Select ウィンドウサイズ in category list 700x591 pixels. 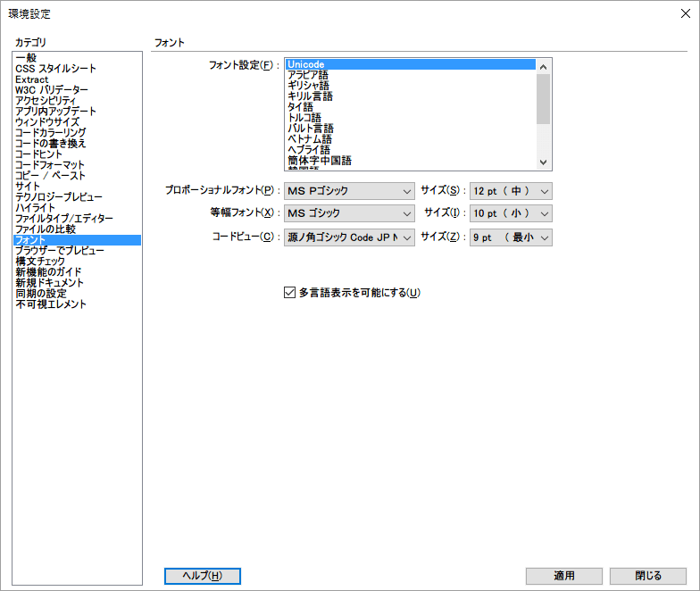pos(77,121)
